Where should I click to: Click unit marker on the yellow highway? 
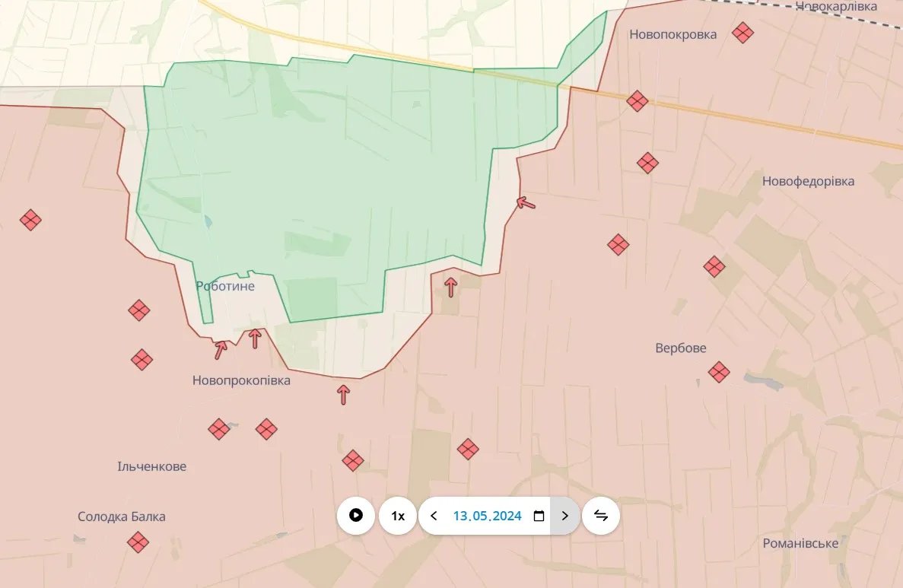(638, 100)
